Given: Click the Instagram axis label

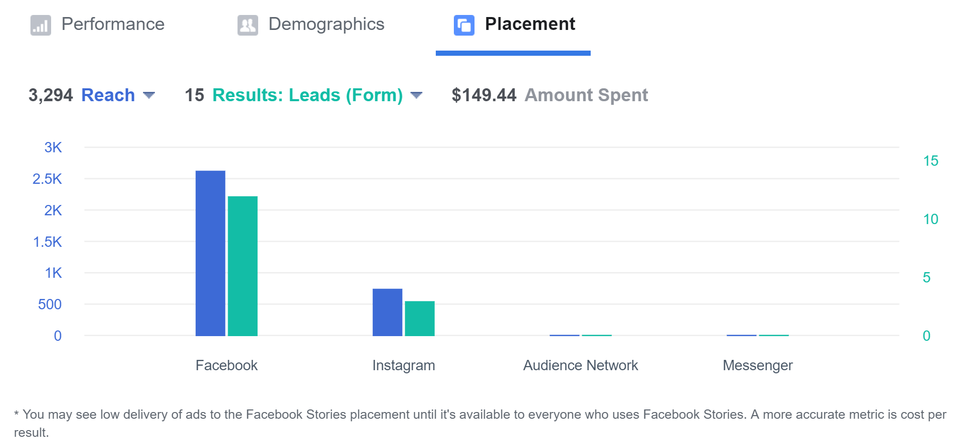Looking at the screenshot, I should point(403,366).
